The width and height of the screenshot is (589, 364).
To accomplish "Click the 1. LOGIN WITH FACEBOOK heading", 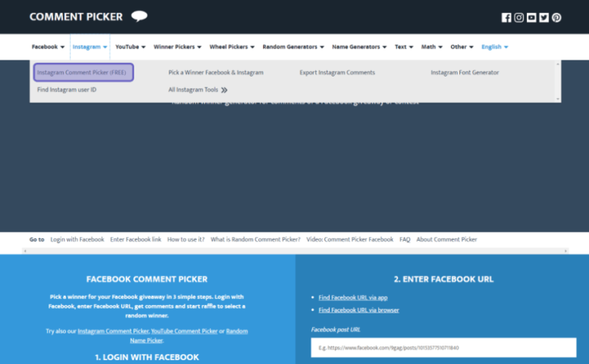I will click(147, 357).
